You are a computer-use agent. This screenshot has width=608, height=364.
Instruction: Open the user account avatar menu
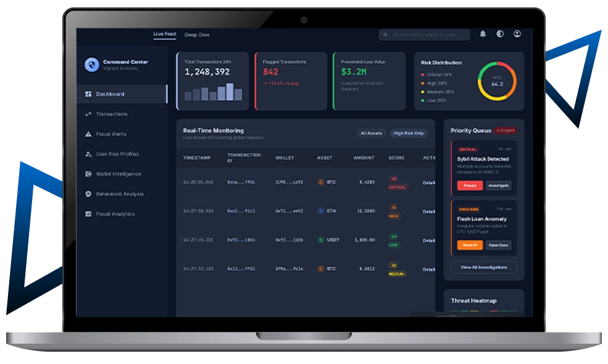point(517,34)
